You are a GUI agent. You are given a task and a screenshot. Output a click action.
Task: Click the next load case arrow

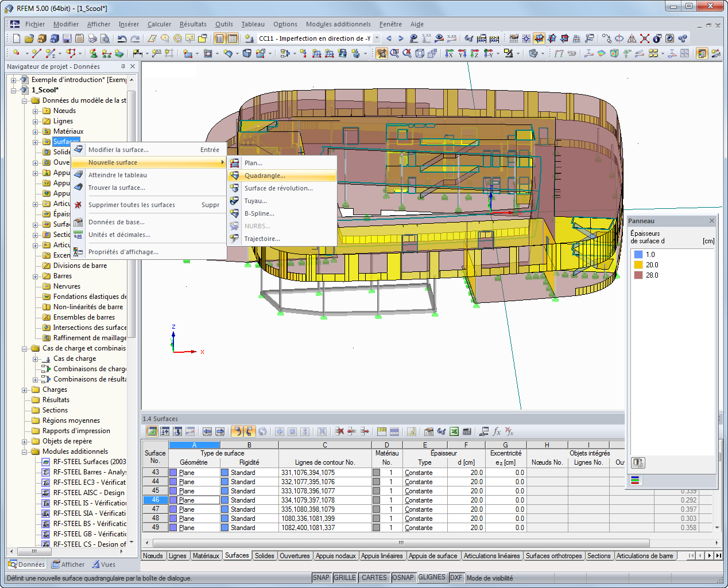pyautogui.click(x=401, y=38)
